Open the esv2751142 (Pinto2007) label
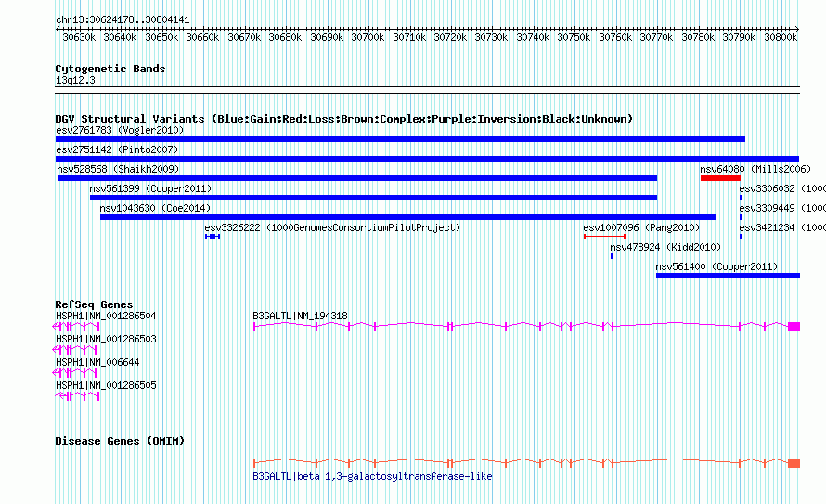The image size is (826, 504). [x=117, y=149]
